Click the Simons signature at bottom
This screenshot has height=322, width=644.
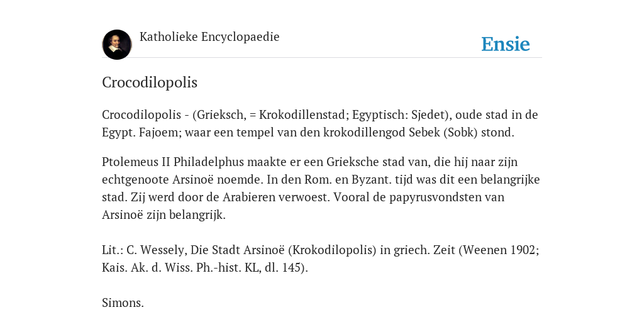[123, 303]
